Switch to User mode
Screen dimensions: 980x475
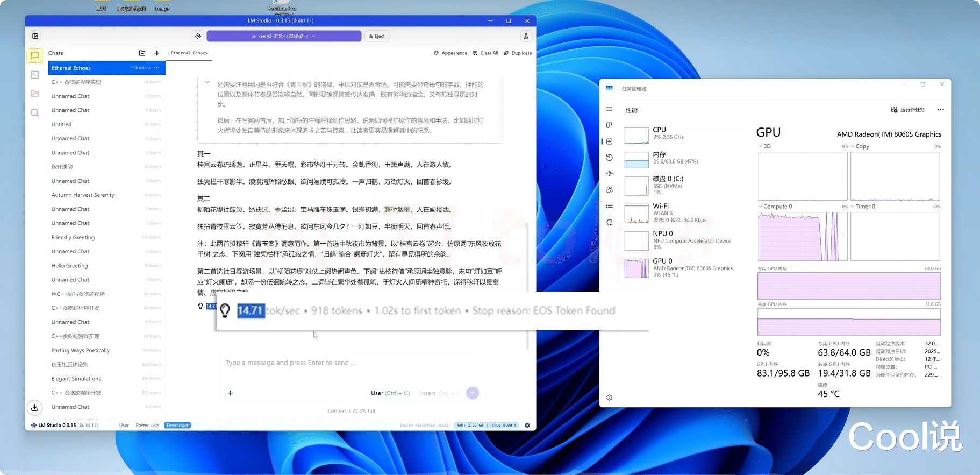point(124,426)
